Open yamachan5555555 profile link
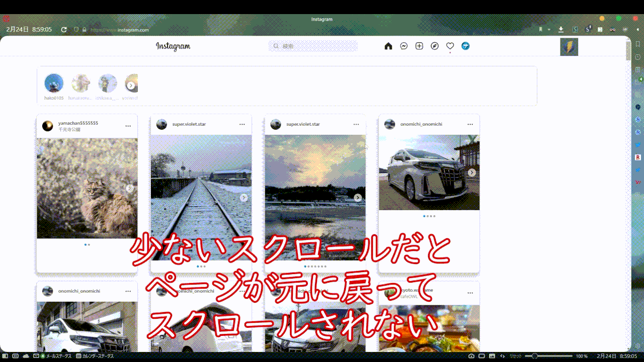This screenshot has height=362, width=644. (78, 123)
